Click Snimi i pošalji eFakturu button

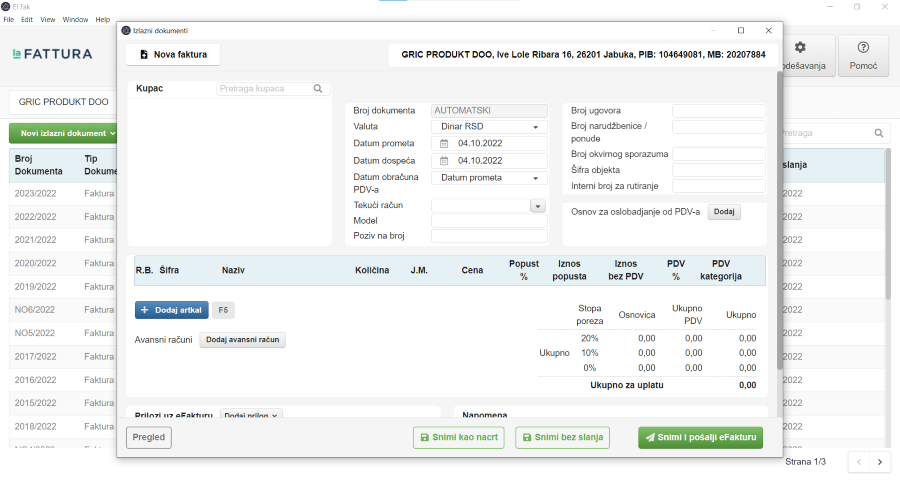click(x=700, y=437)
